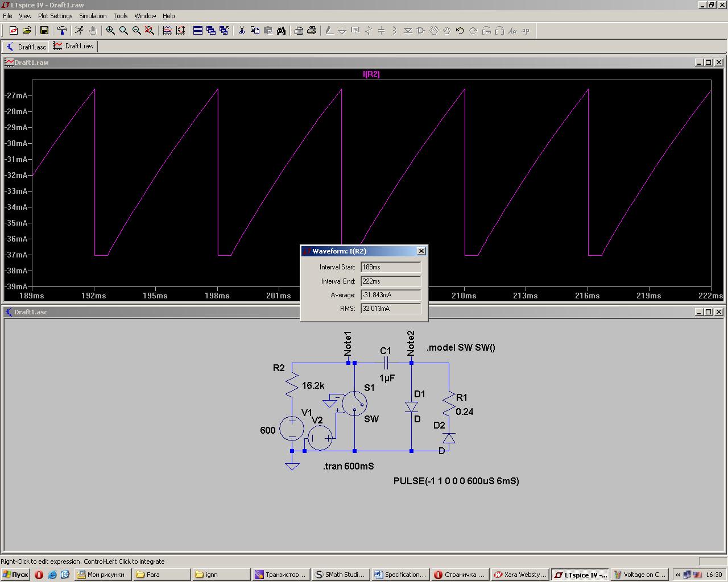Click the Print icon in the toolbar
The image size is (728, 582).
[312, 31]
